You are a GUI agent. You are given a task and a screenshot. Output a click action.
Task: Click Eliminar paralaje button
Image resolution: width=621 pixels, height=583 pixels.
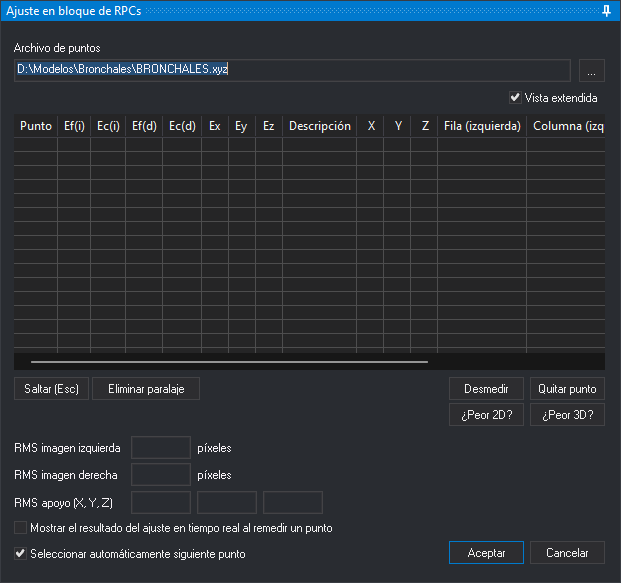pos(146,389)
